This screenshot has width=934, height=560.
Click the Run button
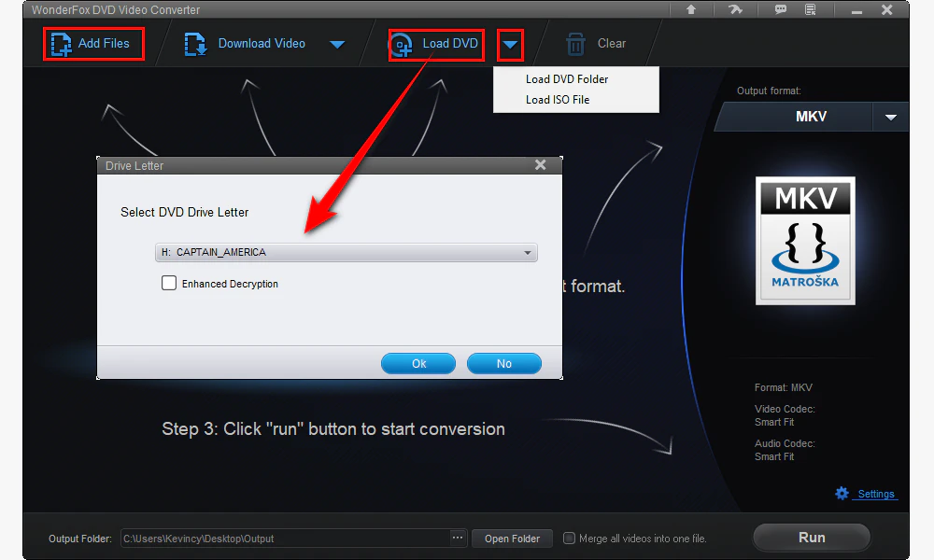[x=812, y=538]
